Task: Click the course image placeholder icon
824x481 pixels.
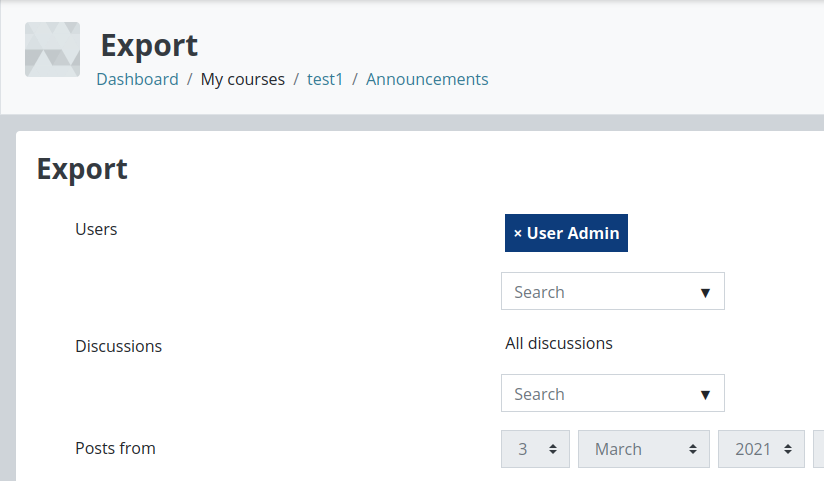Action: (x=53, y=49)
